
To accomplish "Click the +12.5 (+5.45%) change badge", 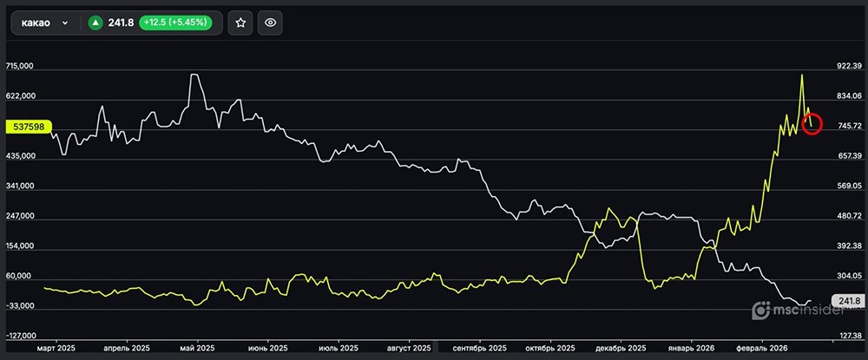I will pos(177,23).
